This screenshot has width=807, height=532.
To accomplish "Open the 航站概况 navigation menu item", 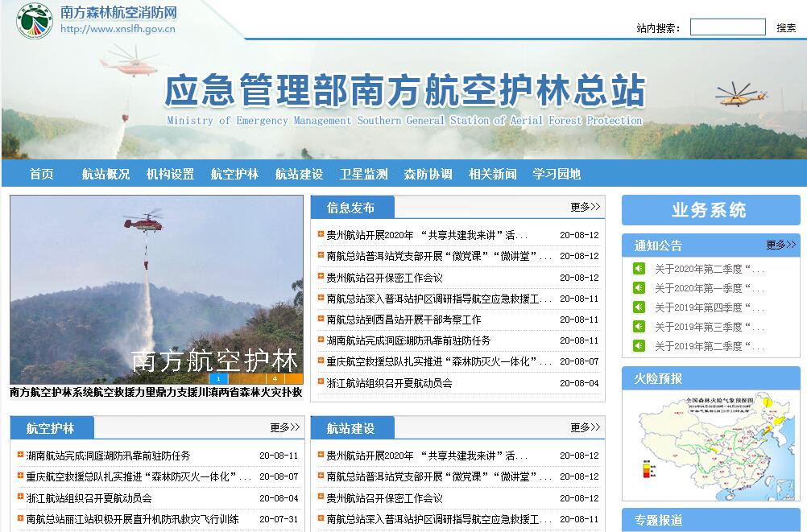I will click(106, 174).
